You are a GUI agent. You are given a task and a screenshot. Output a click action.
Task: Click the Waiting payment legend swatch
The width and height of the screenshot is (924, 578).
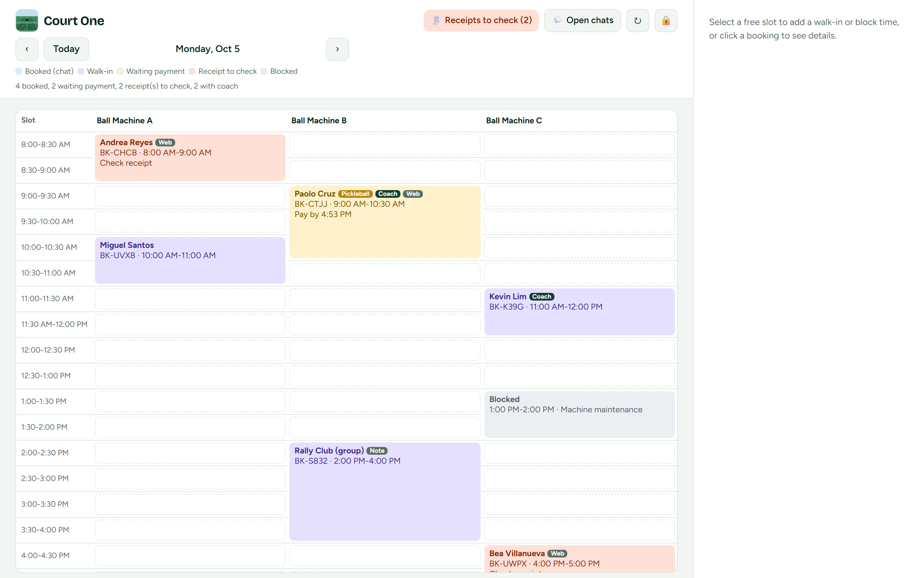pyautogui.click(x=120, y=72)
